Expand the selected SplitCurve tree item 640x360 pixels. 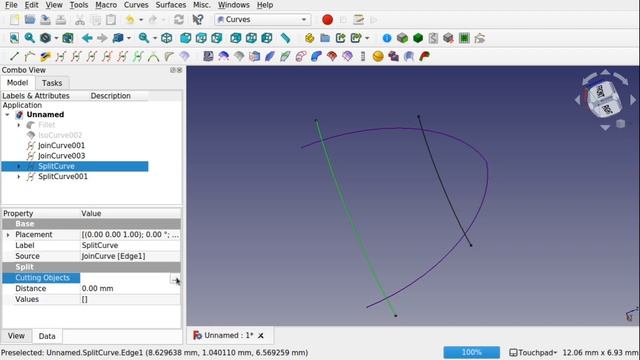[x=19, y=166]
